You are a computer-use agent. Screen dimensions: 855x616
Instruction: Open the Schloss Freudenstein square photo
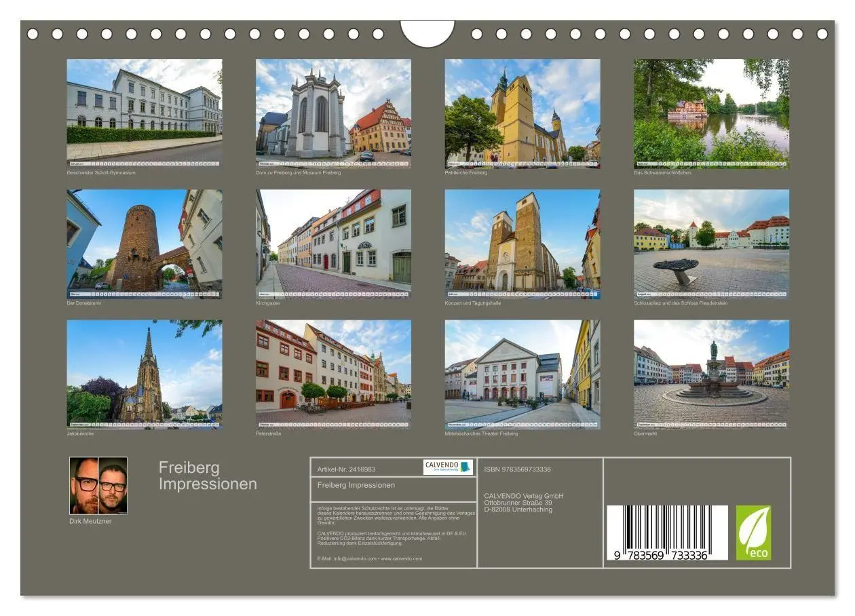coord(711,244)
